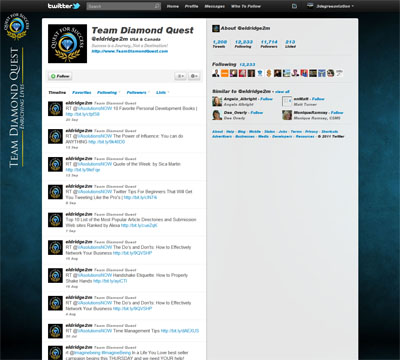Screen dimensions: 400x360
Task: Open bit.ly link in Personal Development Books tweet
Action: coord(83,114)
